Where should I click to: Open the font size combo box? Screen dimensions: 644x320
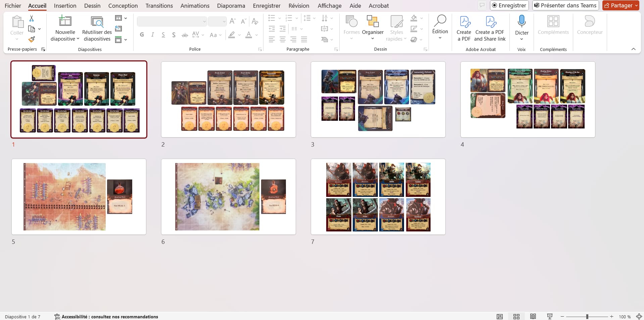[x=217, y=21]
